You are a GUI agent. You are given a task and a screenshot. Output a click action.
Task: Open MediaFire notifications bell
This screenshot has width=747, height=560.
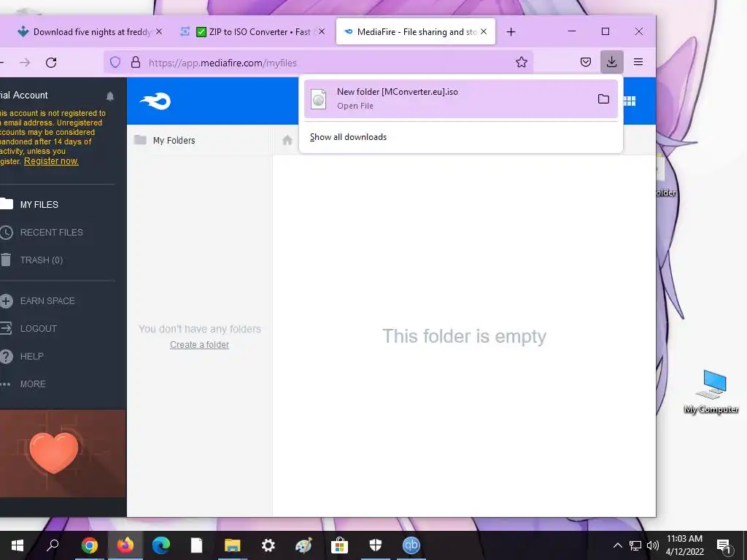tap(110, 96)
